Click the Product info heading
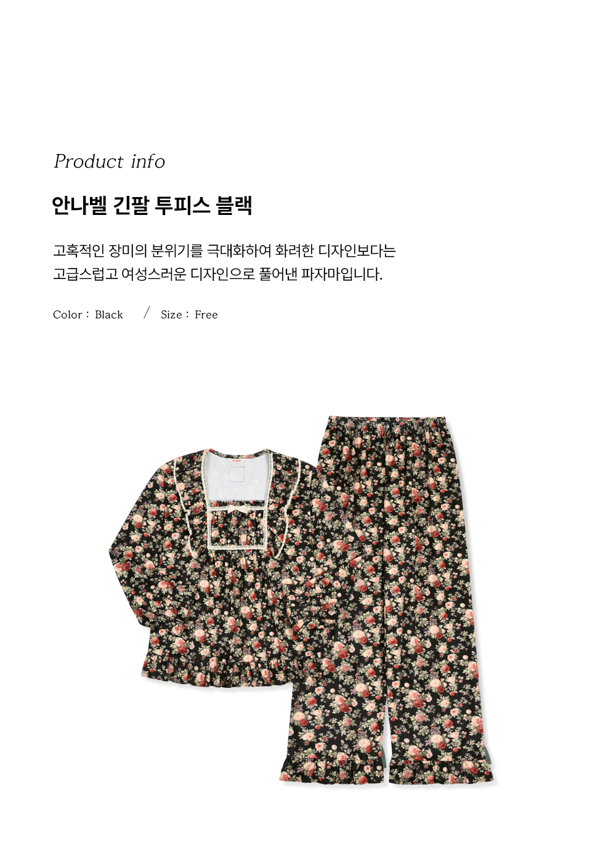Viewport: 616px width, 853px height. (110, 161)
